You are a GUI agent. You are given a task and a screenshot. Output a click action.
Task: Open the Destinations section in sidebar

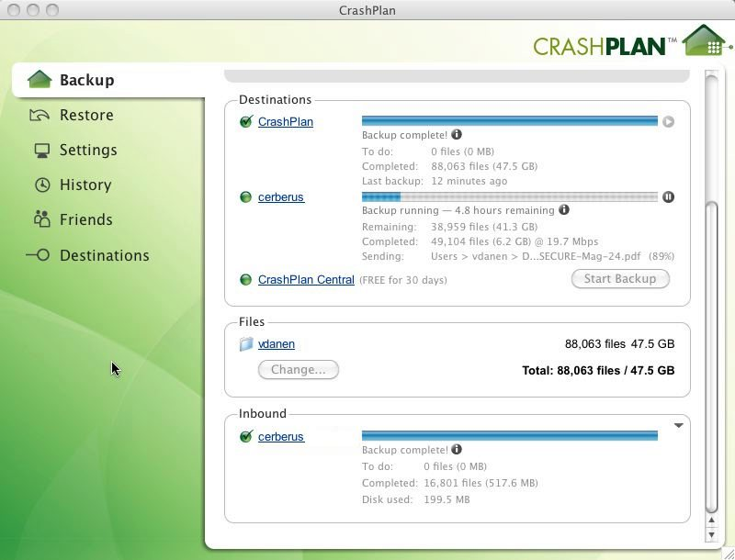coord(104,255)
